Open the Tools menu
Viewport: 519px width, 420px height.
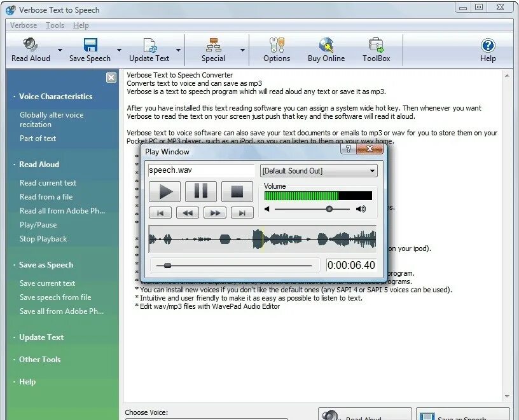click(x=55, y=25)
